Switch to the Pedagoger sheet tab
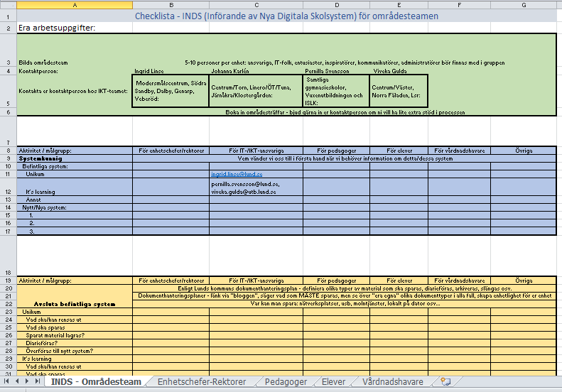 click(x=286, y=381)
